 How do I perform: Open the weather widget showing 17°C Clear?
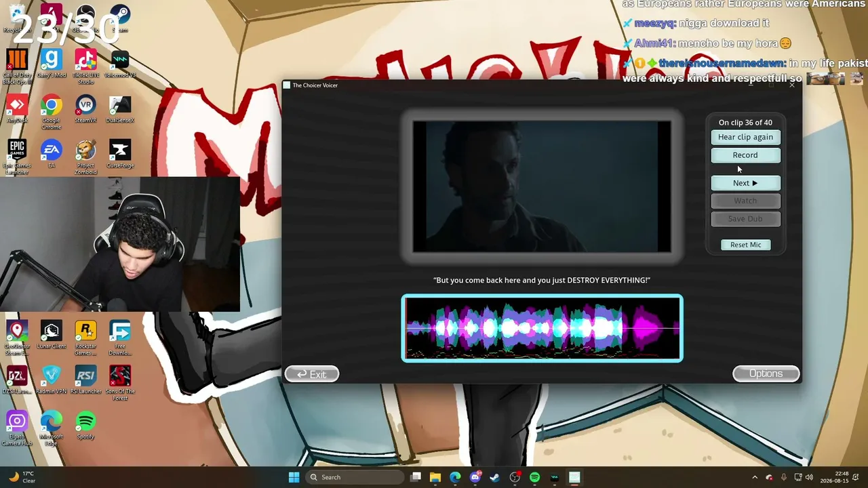click(22, 477)
